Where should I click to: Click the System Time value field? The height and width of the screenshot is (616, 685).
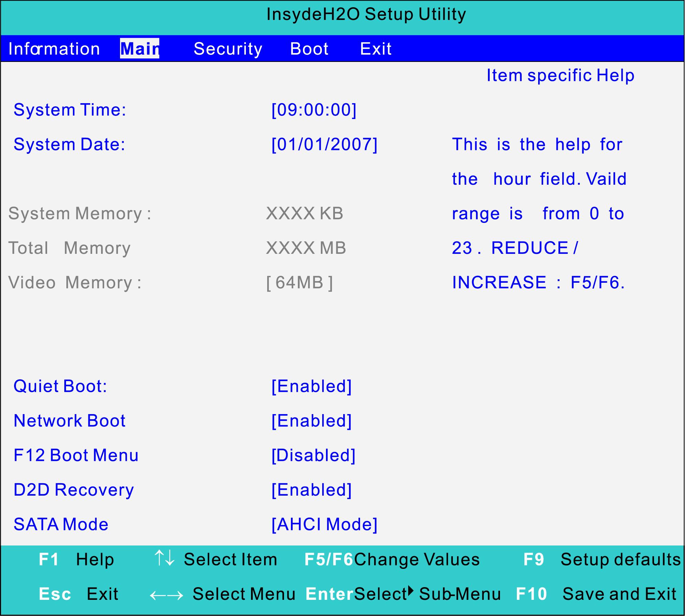314,110
